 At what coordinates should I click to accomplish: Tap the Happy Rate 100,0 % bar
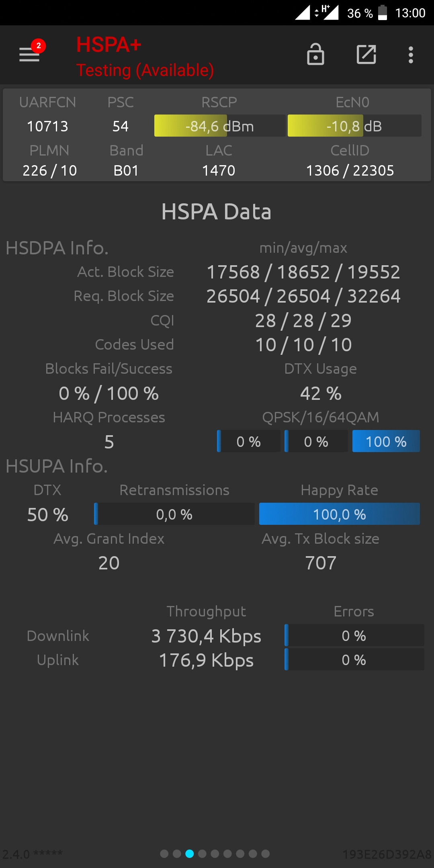click(340, 514)
